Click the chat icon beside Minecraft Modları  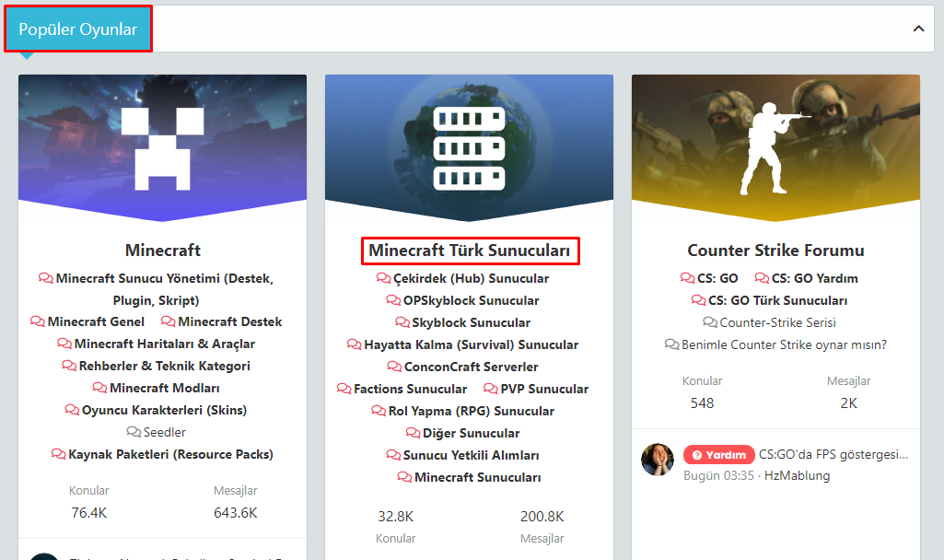pos(99,388)
